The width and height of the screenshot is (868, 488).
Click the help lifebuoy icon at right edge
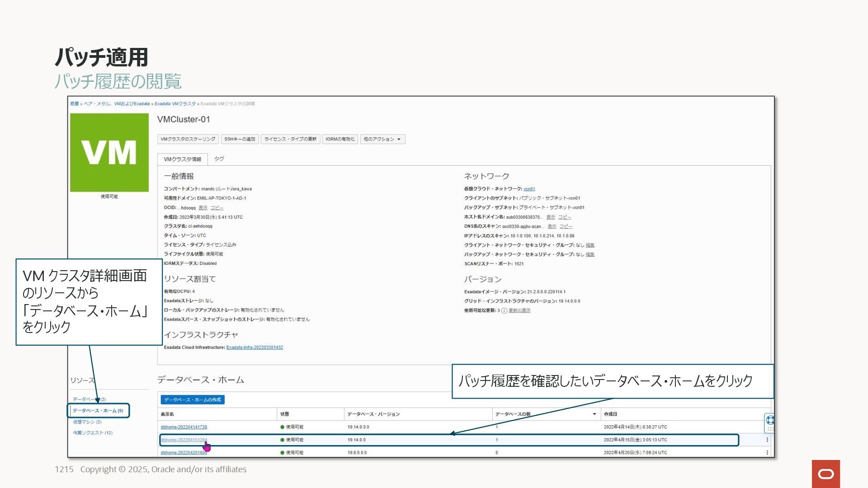(770, 420)
